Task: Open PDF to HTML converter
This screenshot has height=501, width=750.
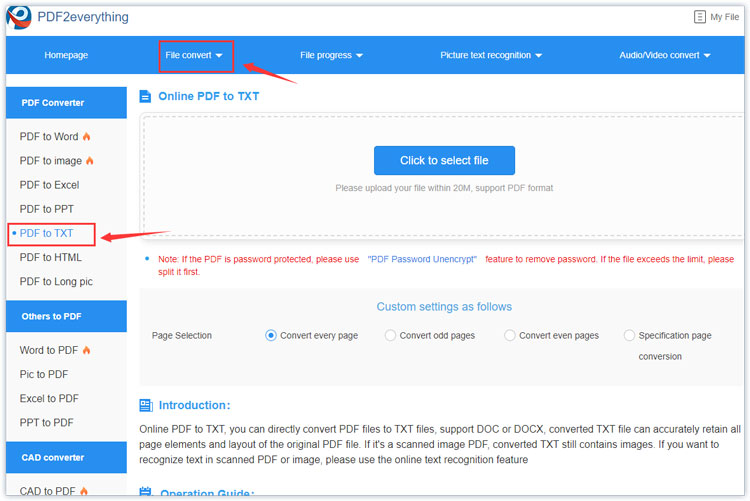Action: pyautogui.click(x=51, y=257)
